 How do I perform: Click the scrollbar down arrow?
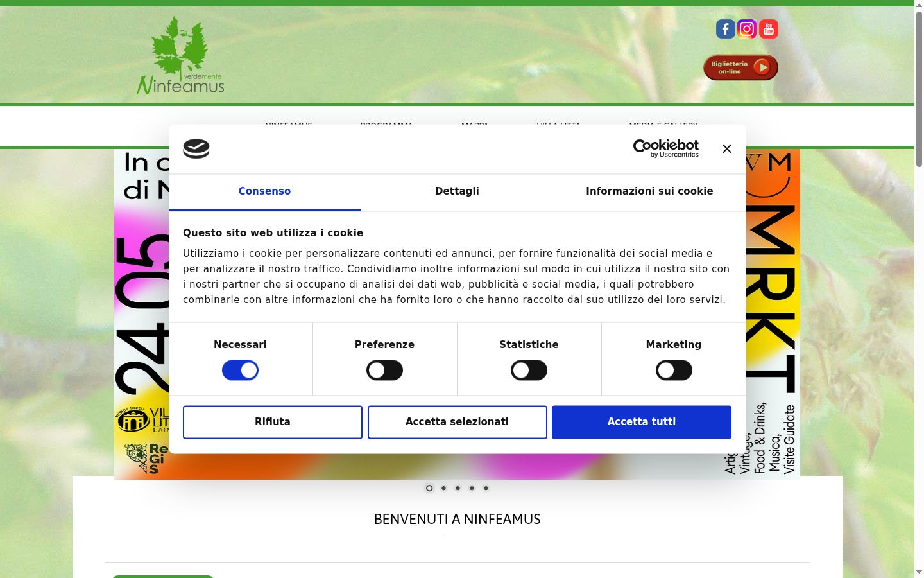[x=919, y=572]
